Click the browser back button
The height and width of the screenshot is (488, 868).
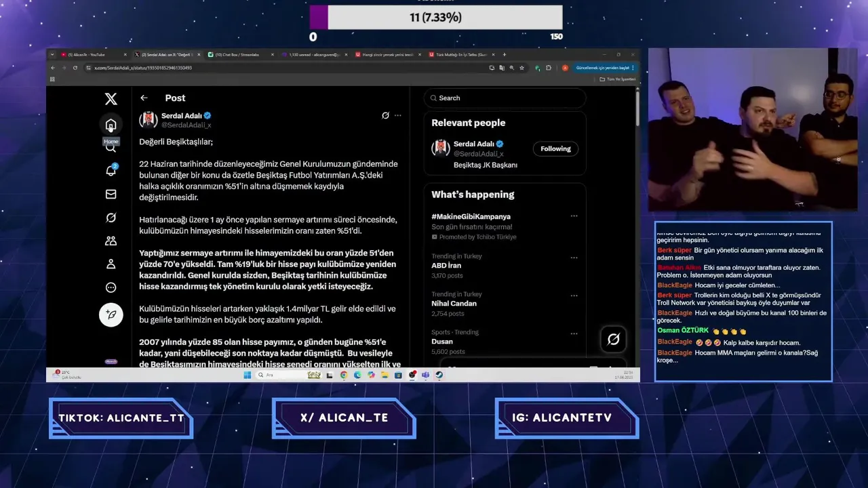(53, 68)
